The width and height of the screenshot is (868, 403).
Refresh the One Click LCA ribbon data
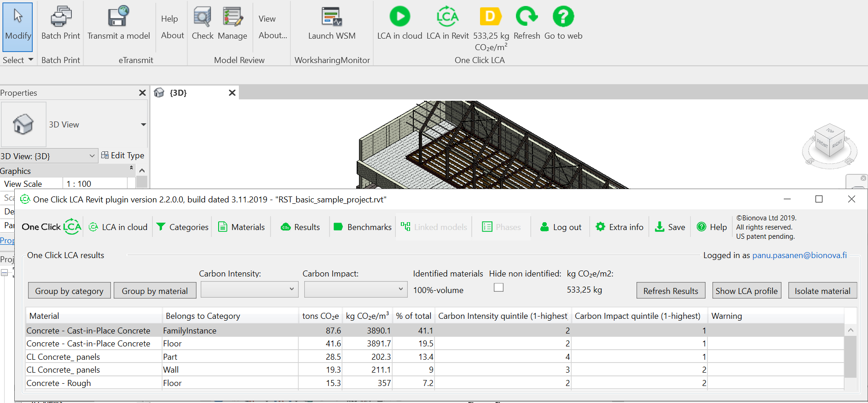[x=527, y=23]
